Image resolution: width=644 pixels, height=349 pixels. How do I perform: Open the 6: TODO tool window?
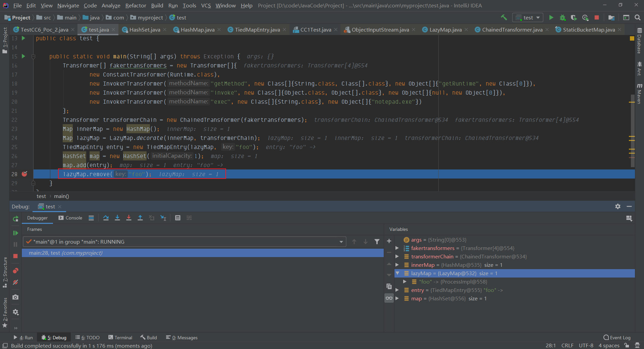pyautogui.click(x=88, y=338)
